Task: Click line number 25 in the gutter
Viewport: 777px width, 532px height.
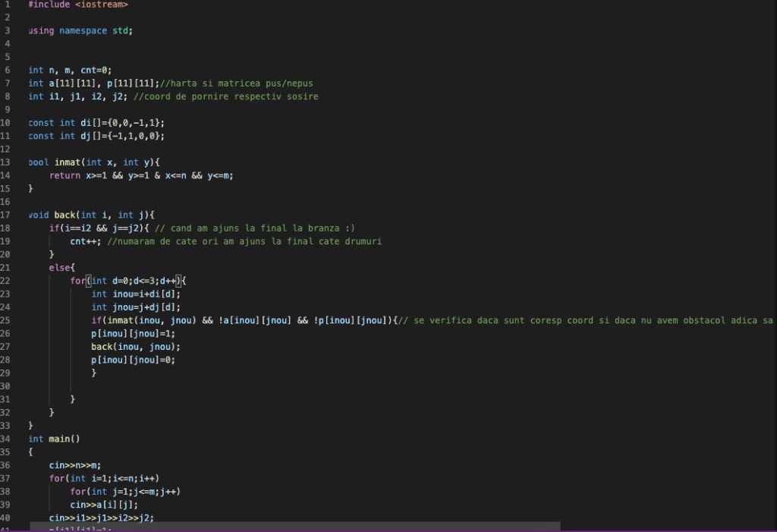Action: click(x=5, y=320)
